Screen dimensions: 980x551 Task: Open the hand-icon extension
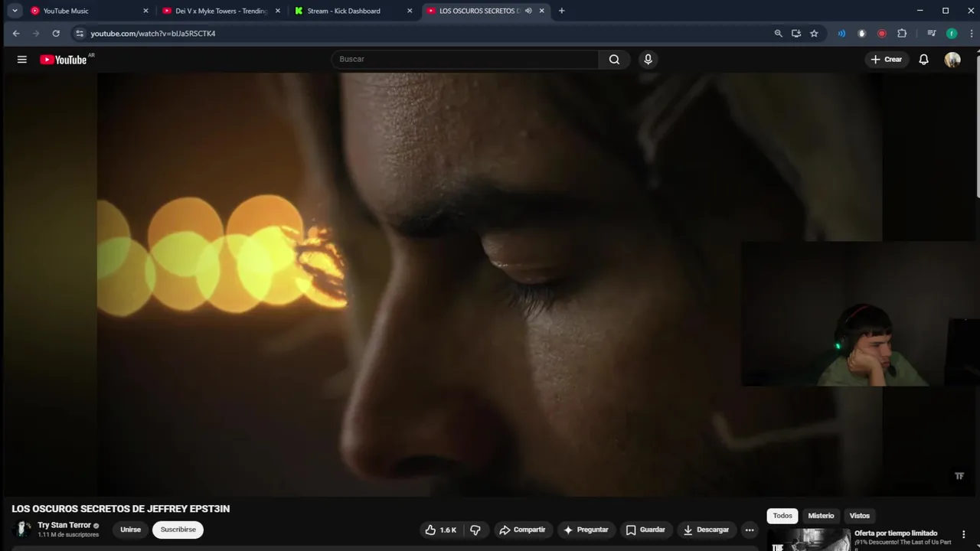861,34
